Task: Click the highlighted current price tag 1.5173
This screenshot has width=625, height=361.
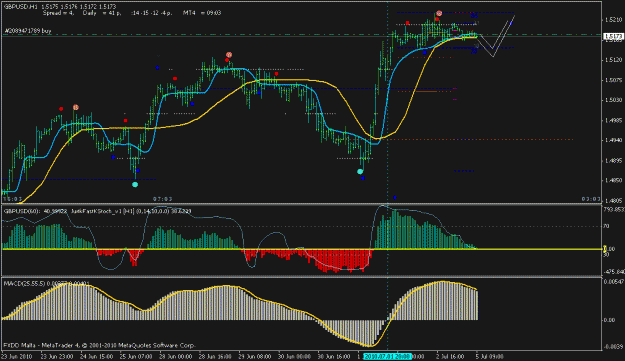Action: pos(613,37)
